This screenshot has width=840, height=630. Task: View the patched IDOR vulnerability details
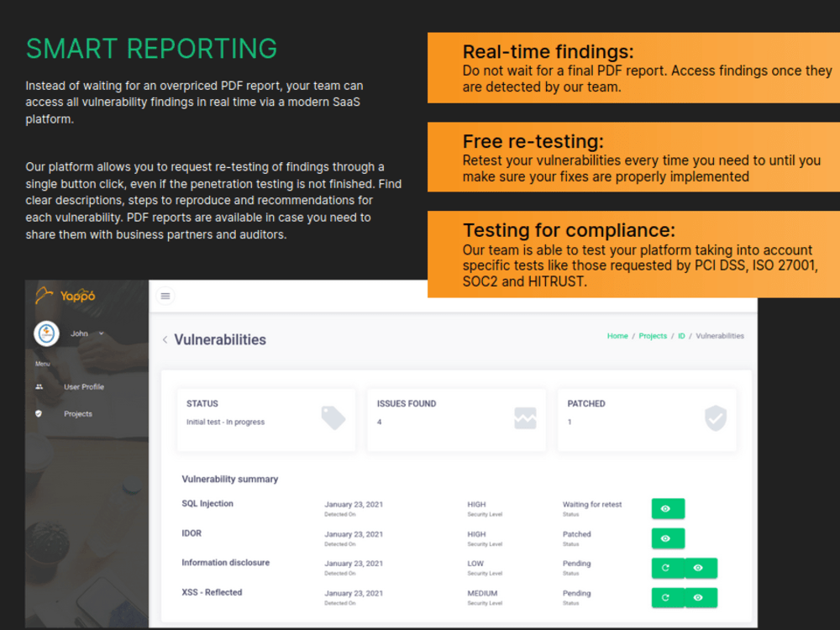(x=668, y=538)
